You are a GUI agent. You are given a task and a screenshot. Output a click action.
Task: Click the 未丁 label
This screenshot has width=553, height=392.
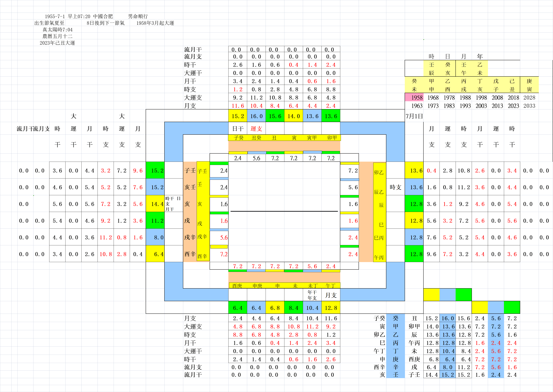click(313, 286)
